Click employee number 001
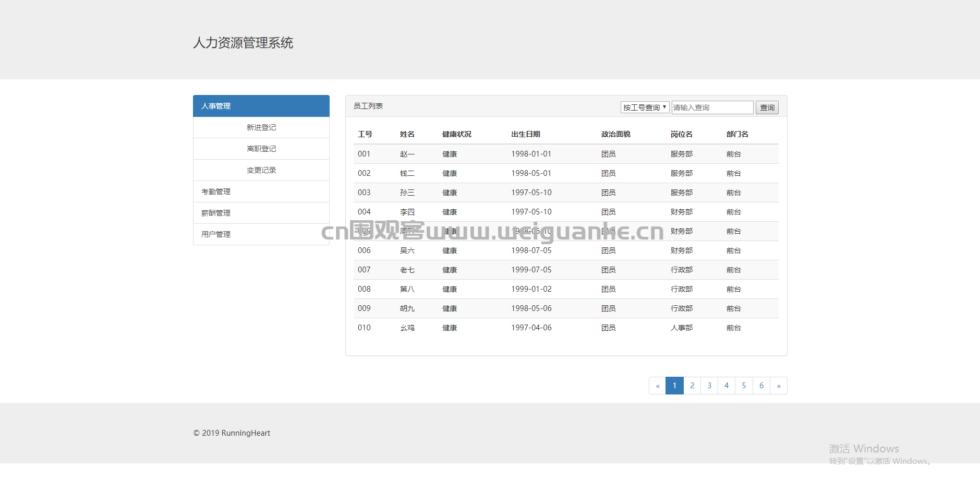 (364, 154)
